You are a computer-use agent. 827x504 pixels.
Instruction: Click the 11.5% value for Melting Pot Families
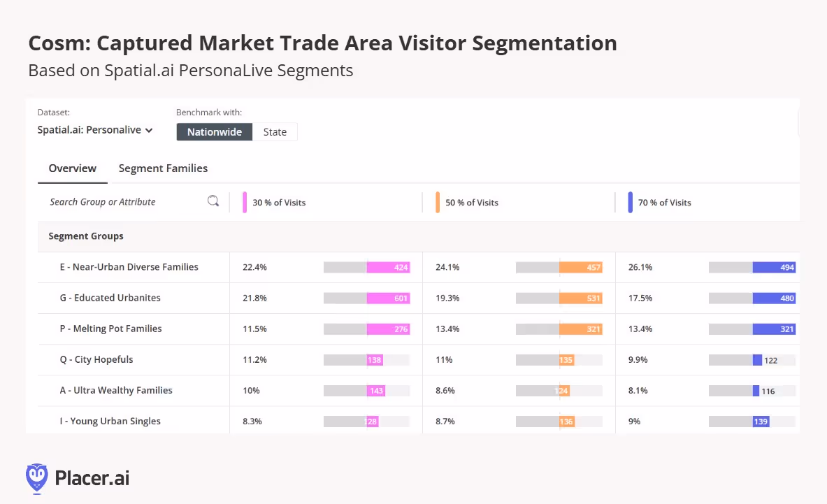coord(254,329)
